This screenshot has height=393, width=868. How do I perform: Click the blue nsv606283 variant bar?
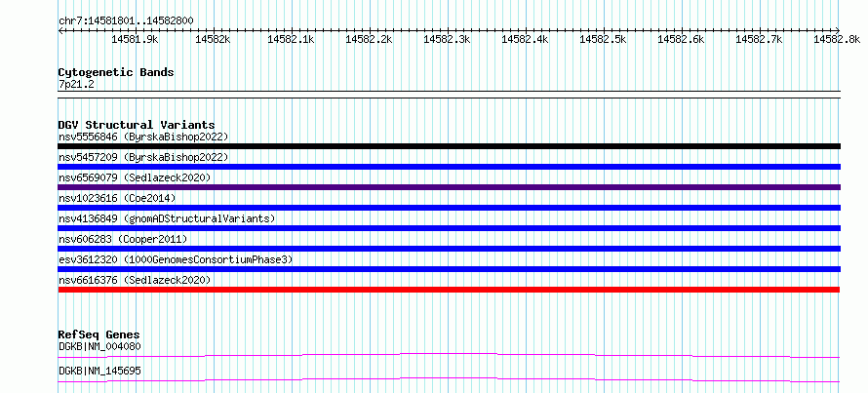449,249
